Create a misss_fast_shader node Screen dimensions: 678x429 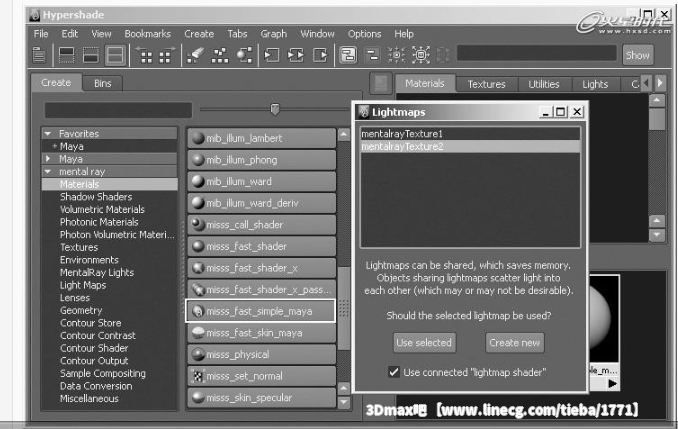(262, 247)
